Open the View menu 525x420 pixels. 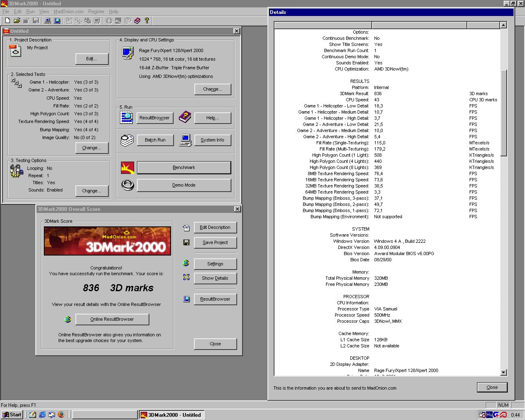[x=44, y=11]
